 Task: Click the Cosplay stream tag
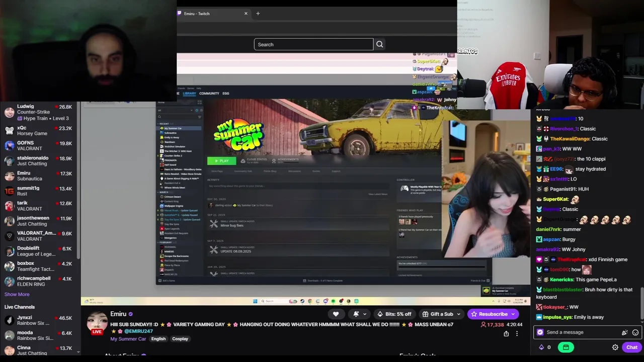click(180, 339)
